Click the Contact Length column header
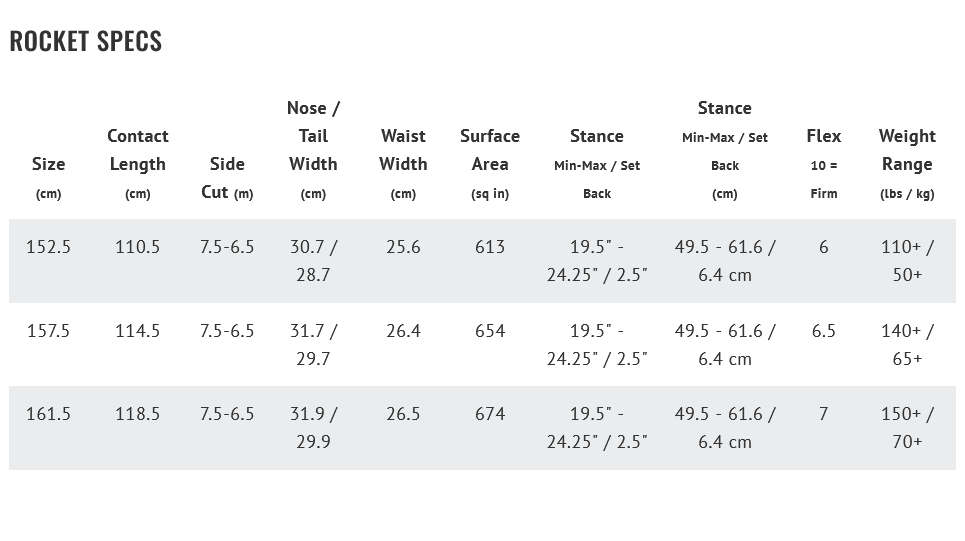The width and height of the screenshot is (965, 541). [138, 163]
